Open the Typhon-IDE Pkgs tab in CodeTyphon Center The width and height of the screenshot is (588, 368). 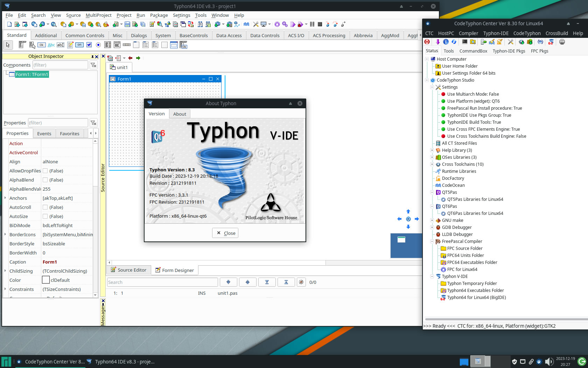tap(509, 51)
